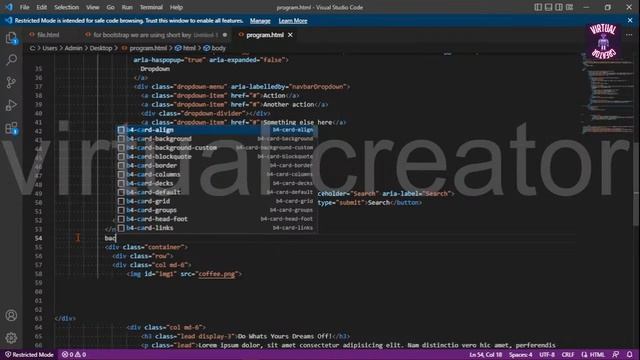The image size is (640, 360).
Task: Open the File menu
Action: pyautogui.click(x=24, y=7)
